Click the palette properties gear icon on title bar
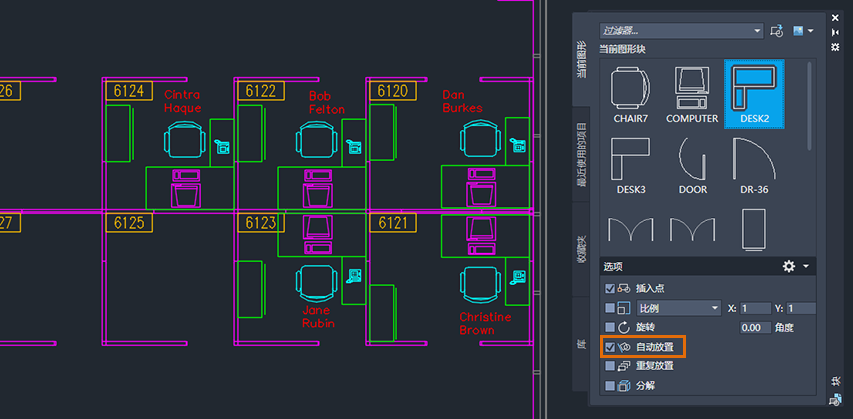The height and width of the screenshot is (419, 853). pos(836,47)
